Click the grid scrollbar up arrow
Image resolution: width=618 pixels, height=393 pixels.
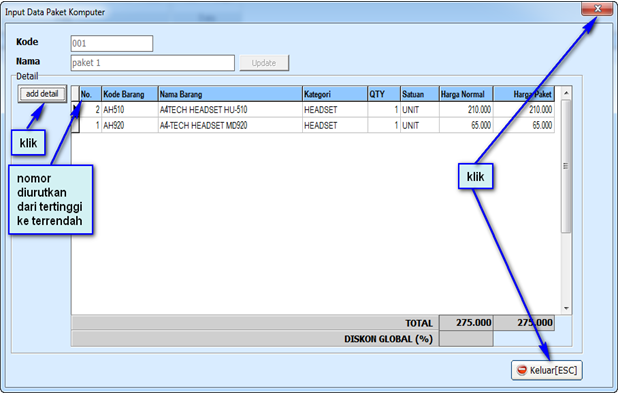tap(566, 93)
